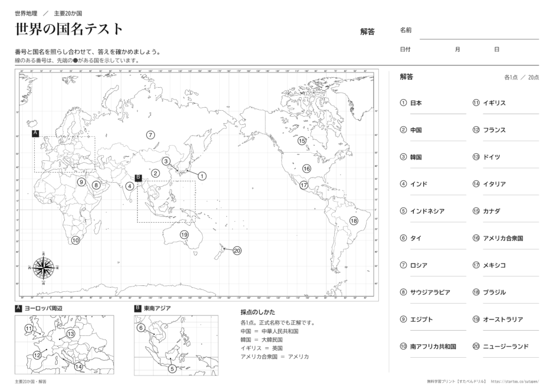Click circled number 10 on South Africa
The width and height of the screenshot is (554, 392).
point(75,241)
